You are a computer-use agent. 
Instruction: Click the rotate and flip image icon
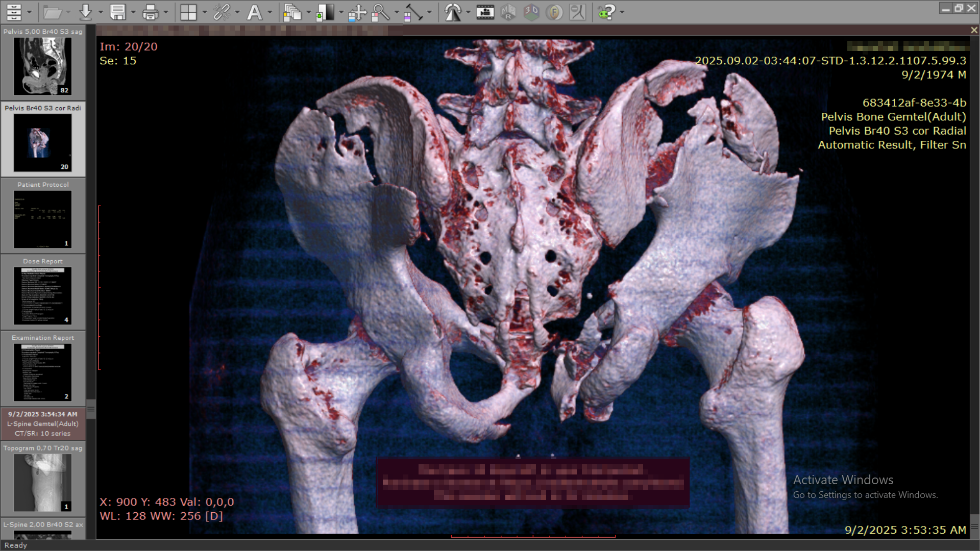(453, 12)
